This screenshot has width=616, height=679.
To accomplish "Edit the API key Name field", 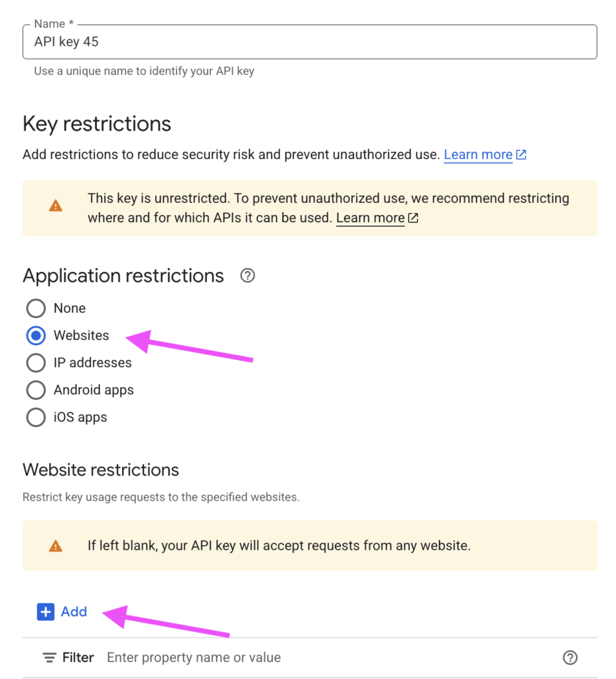I will pyautogui.click(x=310, y=42).
